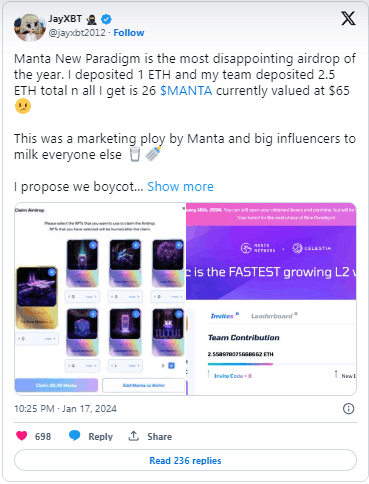Open the $MANTA cashtag link

tap(186, 91)
